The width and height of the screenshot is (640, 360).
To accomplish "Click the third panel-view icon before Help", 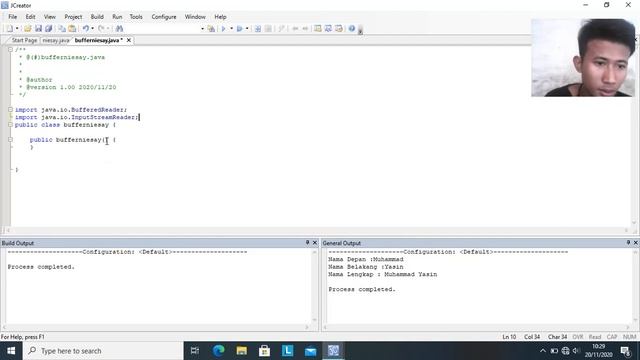I will click(339, 29).
